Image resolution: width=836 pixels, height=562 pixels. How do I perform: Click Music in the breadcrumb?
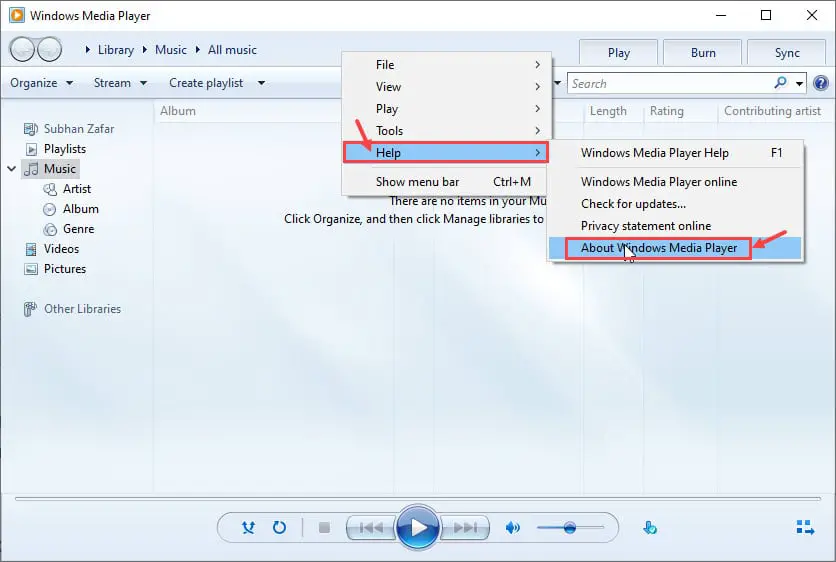[x=171, y=50]
